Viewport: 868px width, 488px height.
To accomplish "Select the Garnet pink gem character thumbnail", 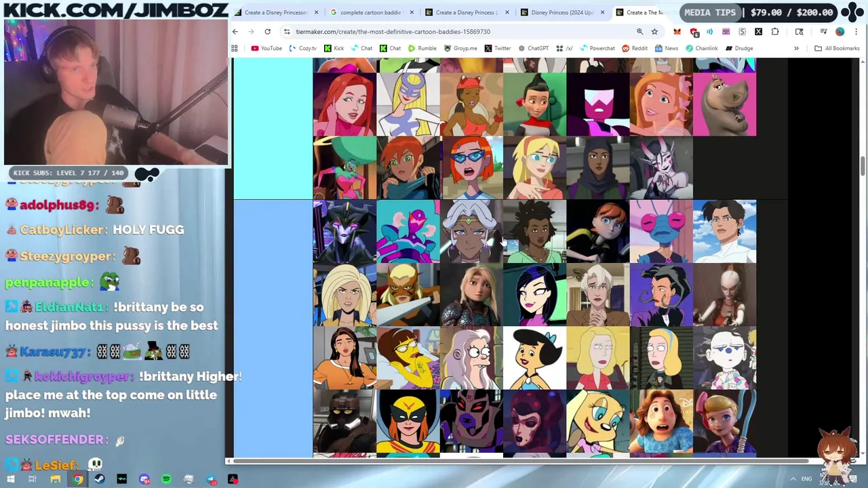I will click(597, 105).
